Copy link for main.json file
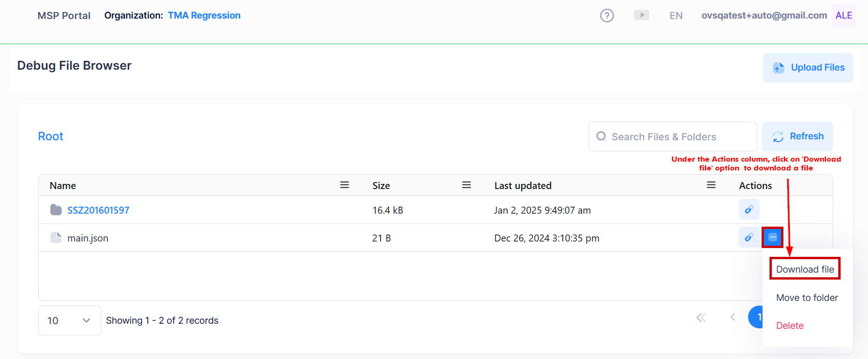The height and width of the screenshot is (359, 868). (x=749, y=237)
